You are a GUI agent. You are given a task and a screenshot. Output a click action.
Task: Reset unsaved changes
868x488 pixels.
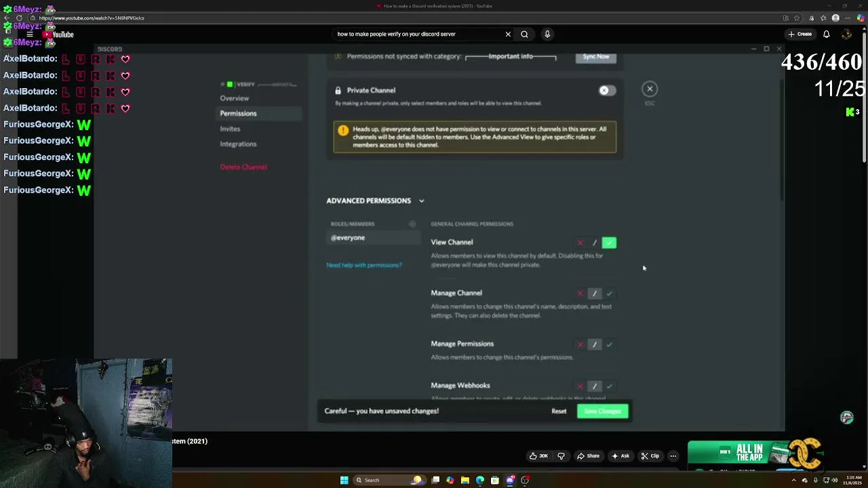click(559, 411)
